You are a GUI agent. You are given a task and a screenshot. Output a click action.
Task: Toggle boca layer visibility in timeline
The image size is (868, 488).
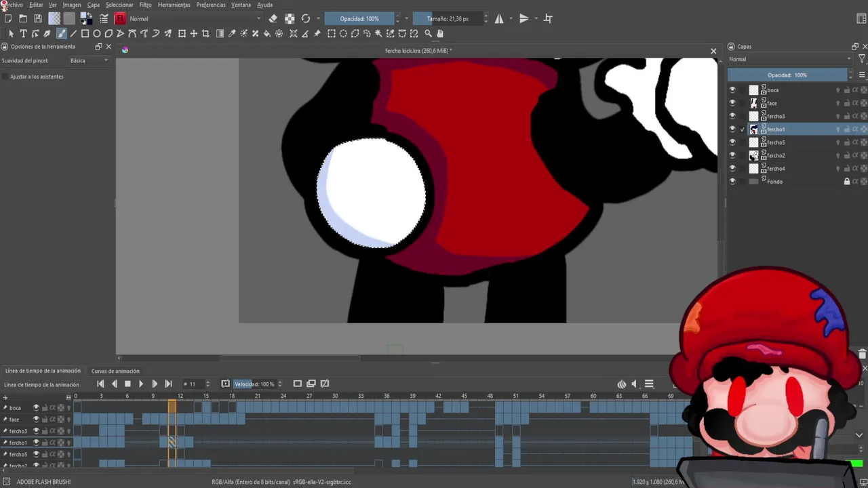coord(36,408)
